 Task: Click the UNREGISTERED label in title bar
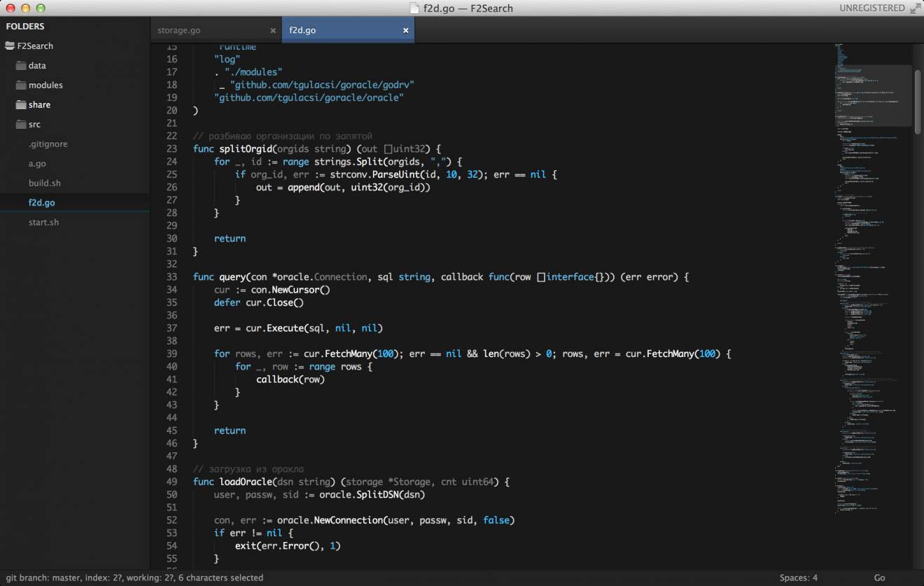(872, 8)
